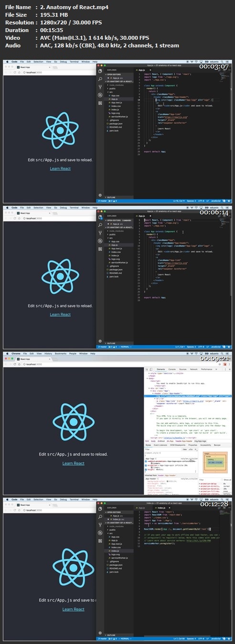Open Explorer icon in the 00:03:07 frame
This screenshot has width=235, height=644.
[x=100, y=71]
